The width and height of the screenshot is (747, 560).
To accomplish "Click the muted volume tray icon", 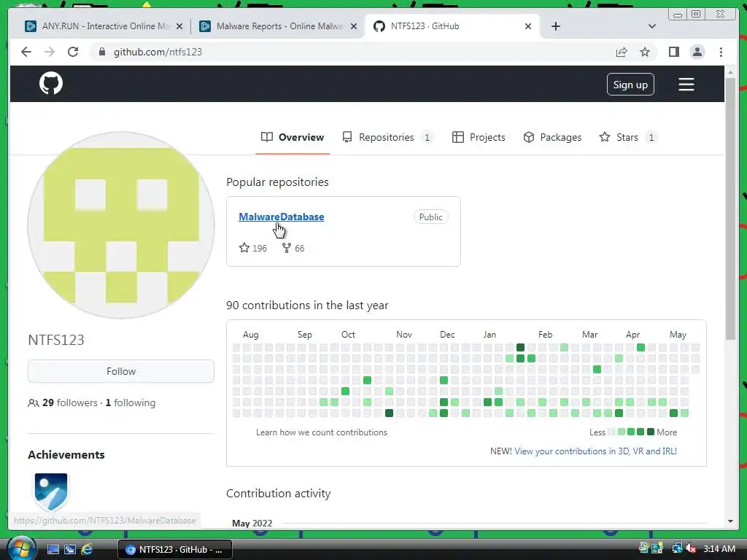I will point(691,548).
